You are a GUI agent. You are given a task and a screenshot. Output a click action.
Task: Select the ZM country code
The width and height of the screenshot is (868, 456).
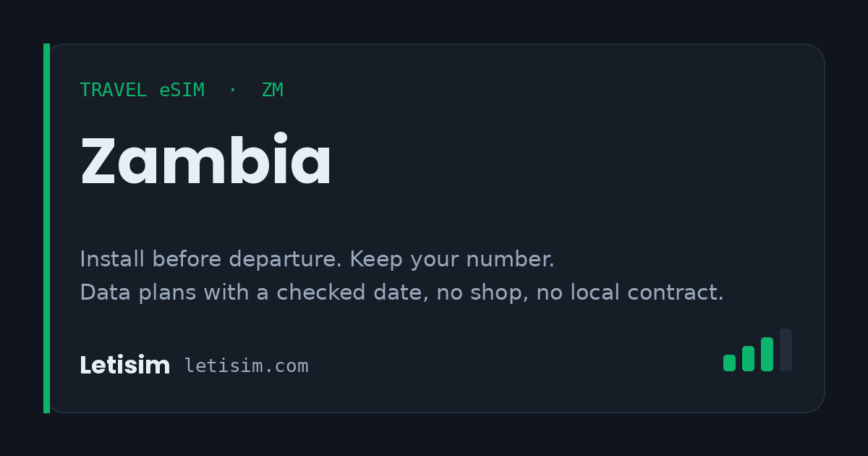pos(273,90)
